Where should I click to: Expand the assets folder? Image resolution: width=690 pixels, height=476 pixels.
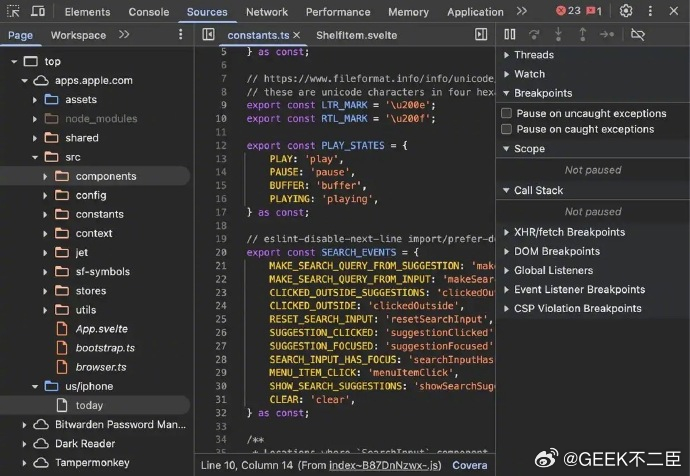click(x=35, y=100)
